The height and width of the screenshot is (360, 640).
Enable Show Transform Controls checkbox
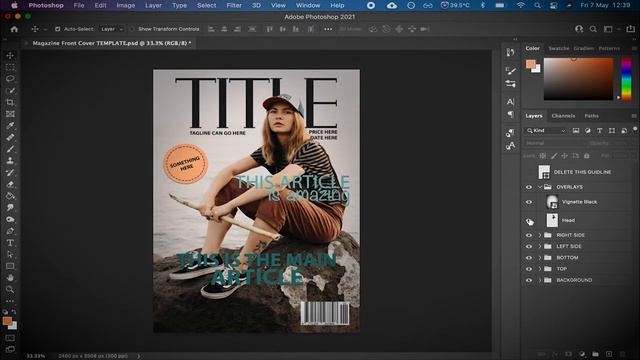pos(132,29)
